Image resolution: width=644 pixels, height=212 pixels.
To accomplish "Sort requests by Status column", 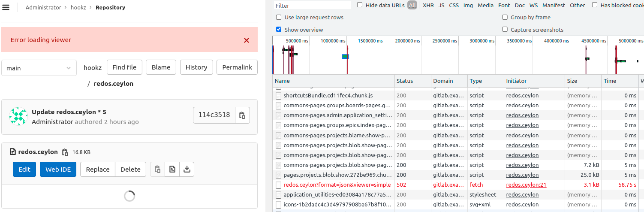I will coord(405,81).
